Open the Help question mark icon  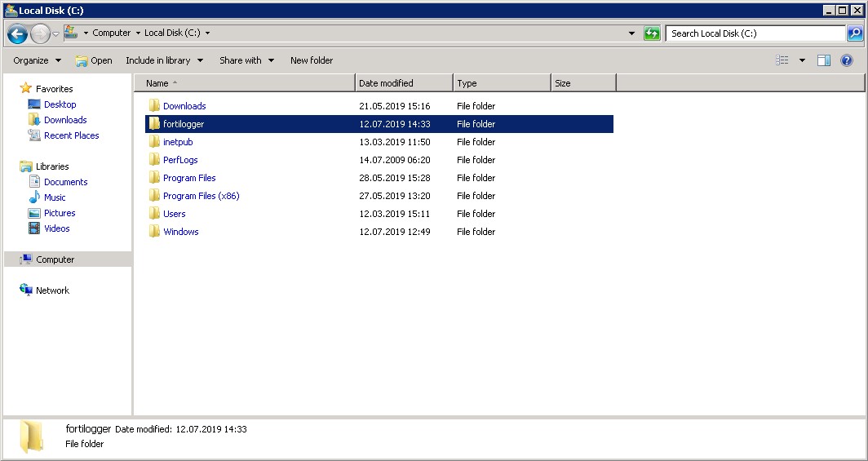[846, 60]
